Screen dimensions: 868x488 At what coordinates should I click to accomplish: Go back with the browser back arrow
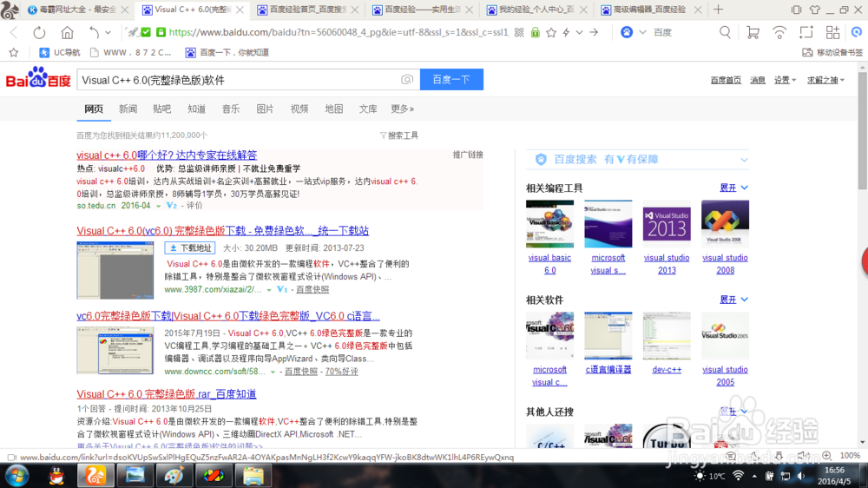14,33
